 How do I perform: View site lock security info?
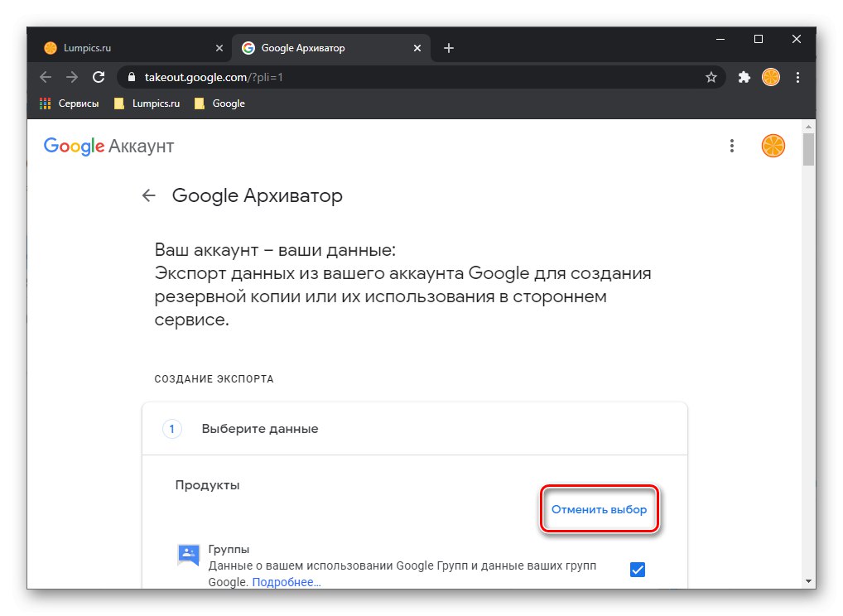pos(131,77)
